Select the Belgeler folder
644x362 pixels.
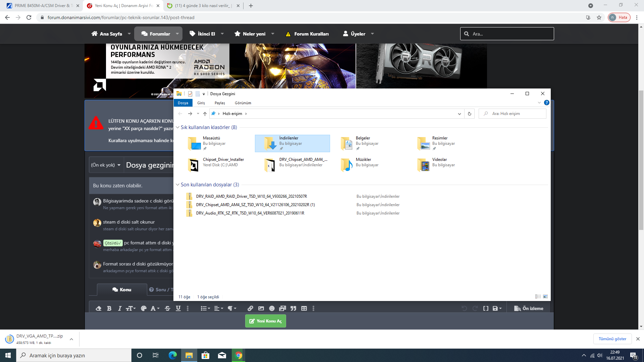pyautogui.click(x=369, y=143)
